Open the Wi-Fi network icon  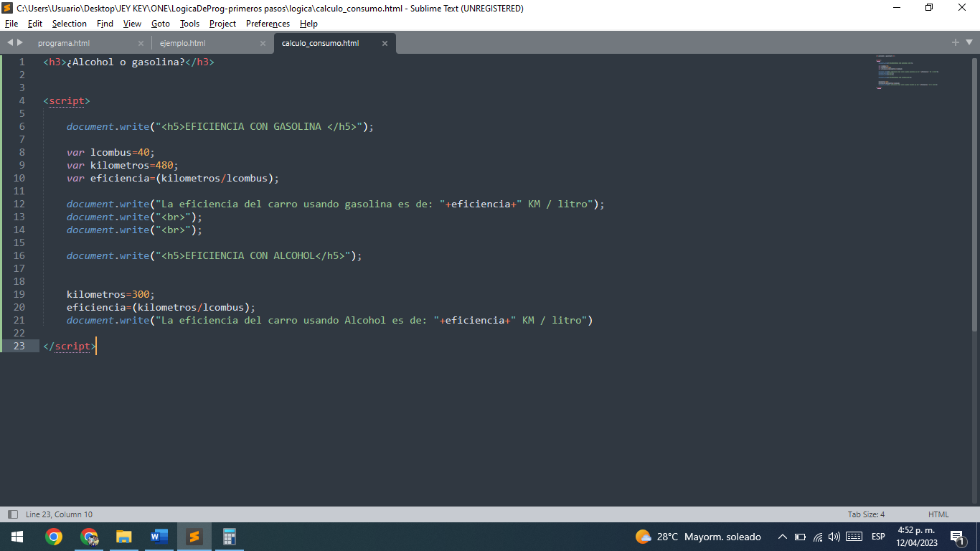[x=818, y=537]
